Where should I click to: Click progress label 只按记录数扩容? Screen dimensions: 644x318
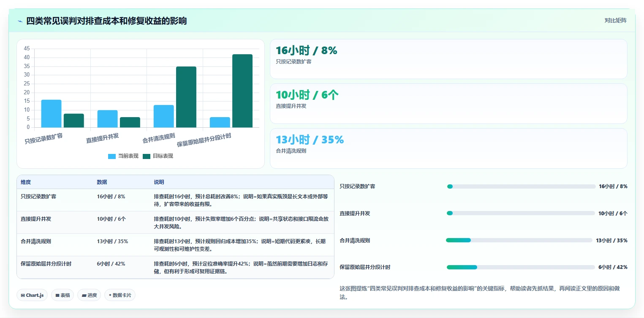357,186
